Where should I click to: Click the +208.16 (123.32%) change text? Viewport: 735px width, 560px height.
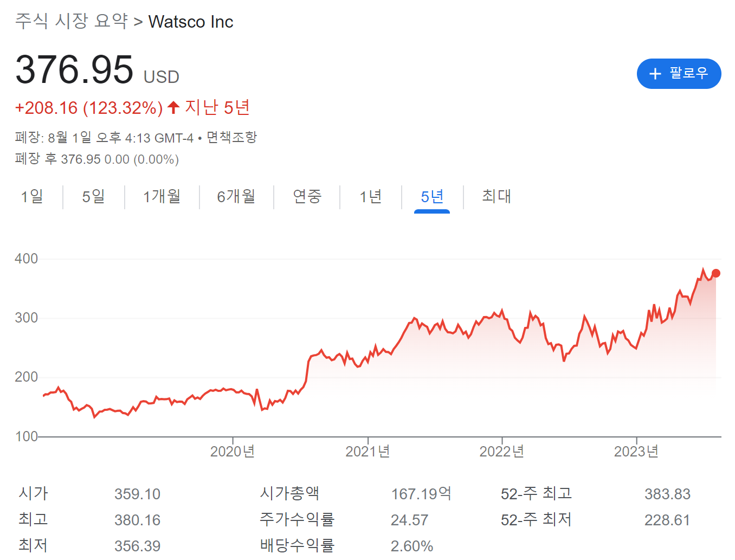pyautogui.click(x=89, y=108)
